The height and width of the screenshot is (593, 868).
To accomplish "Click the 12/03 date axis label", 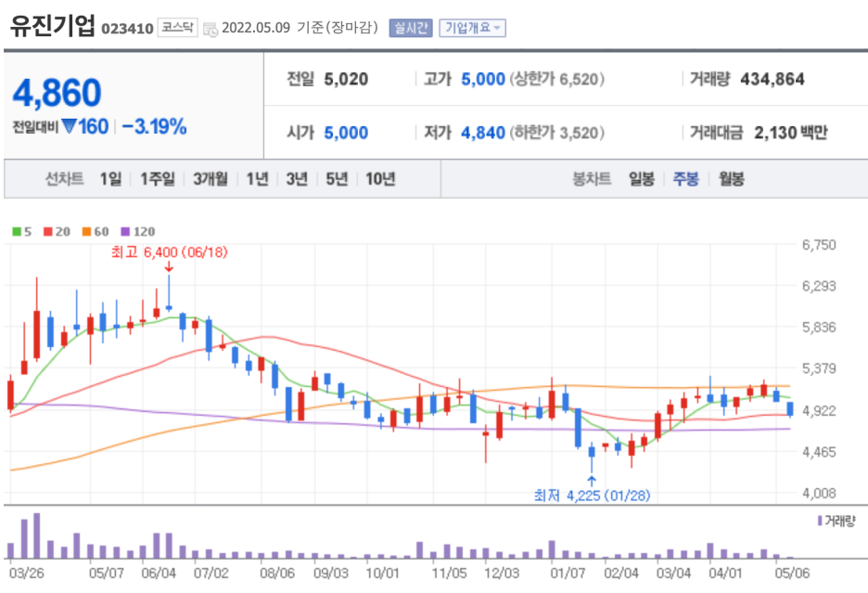I will pos(502,574).
